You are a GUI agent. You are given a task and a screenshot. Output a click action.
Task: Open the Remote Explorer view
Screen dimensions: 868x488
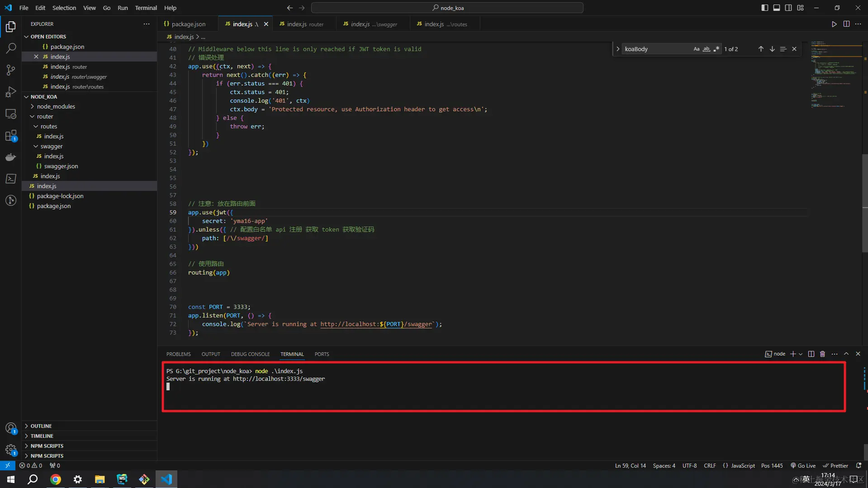point(11,114)
